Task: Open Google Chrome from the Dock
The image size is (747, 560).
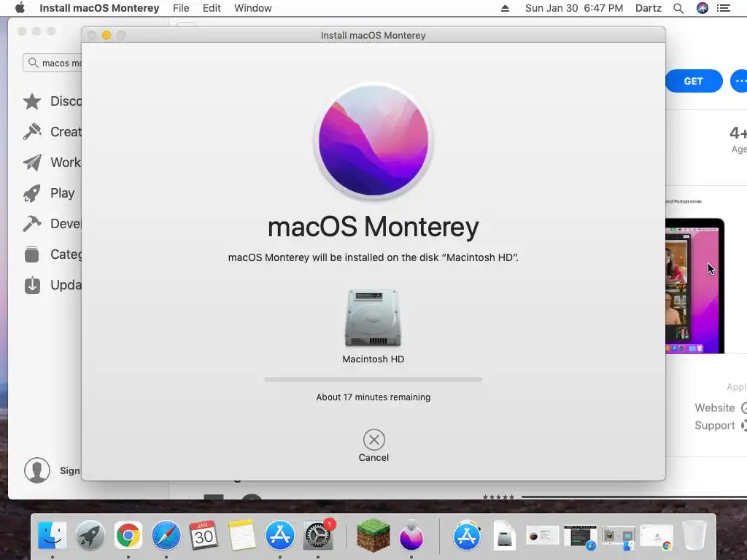Action: point(128,536)
